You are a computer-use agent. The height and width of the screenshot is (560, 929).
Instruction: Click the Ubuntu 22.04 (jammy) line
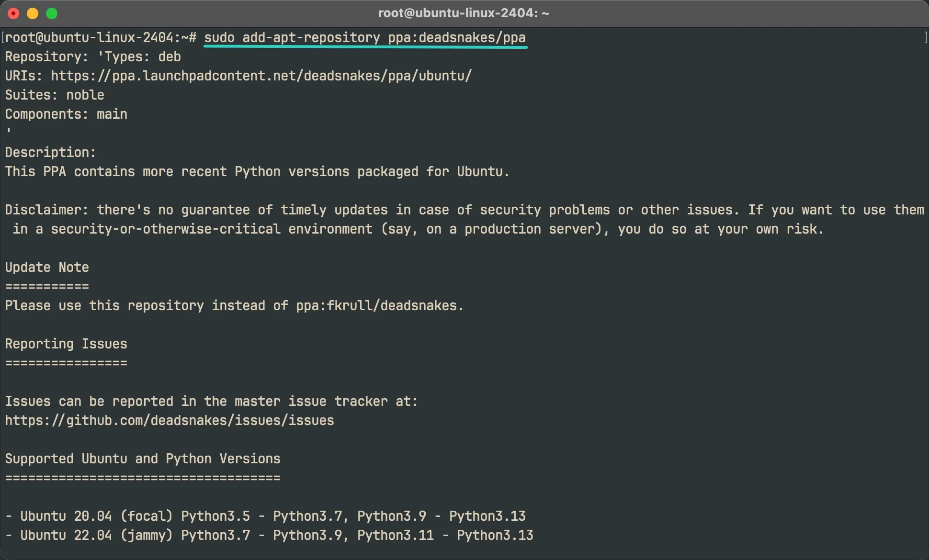click(269, 536)
